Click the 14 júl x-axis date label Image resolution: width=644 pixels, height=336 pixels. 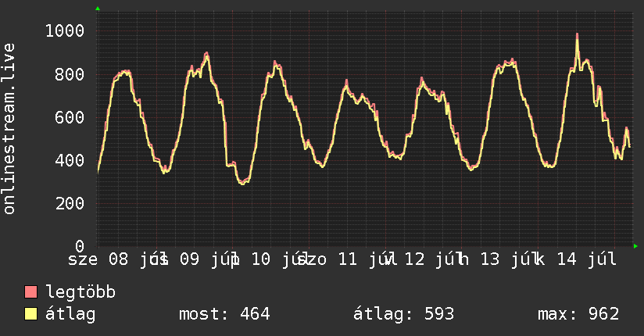click(x=587, y=259)
